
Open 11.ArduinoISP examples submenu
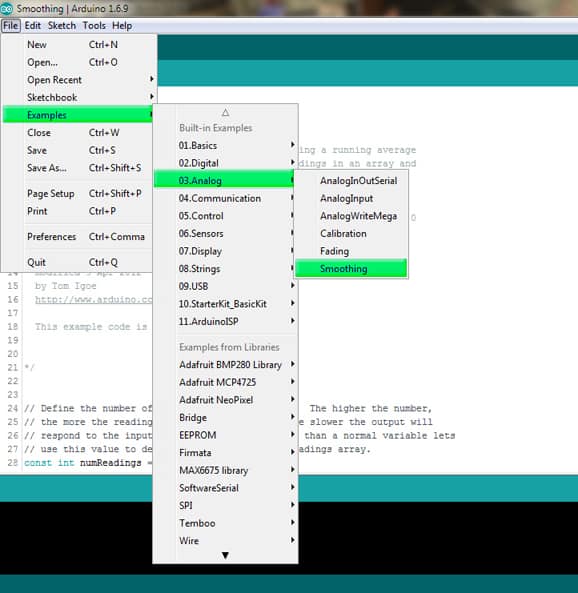click(225, 322)
